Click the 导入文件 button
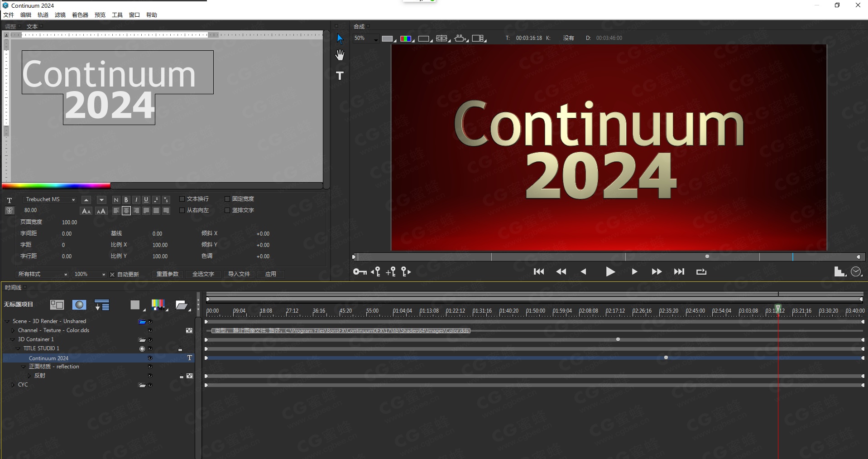Image resolution: width=868 pixels, height=459 pixels. tap(239, 274)
